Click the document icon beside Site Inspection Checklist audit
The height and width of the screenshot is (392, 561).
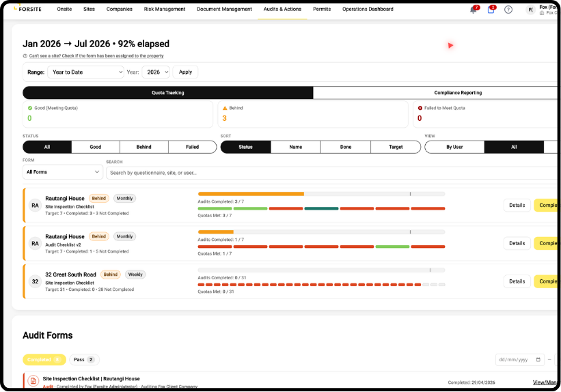[x=33, y=381]
